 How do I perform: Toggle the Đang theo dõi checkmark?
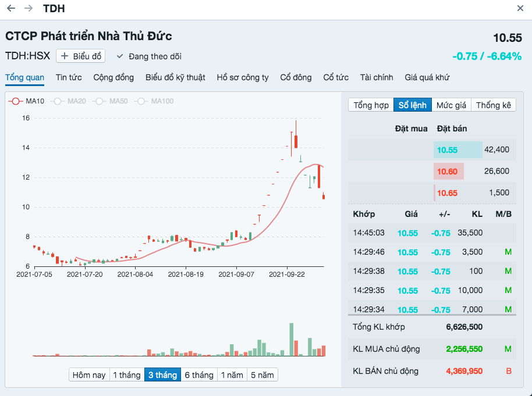pyautogui.click(x=119, y=56)
